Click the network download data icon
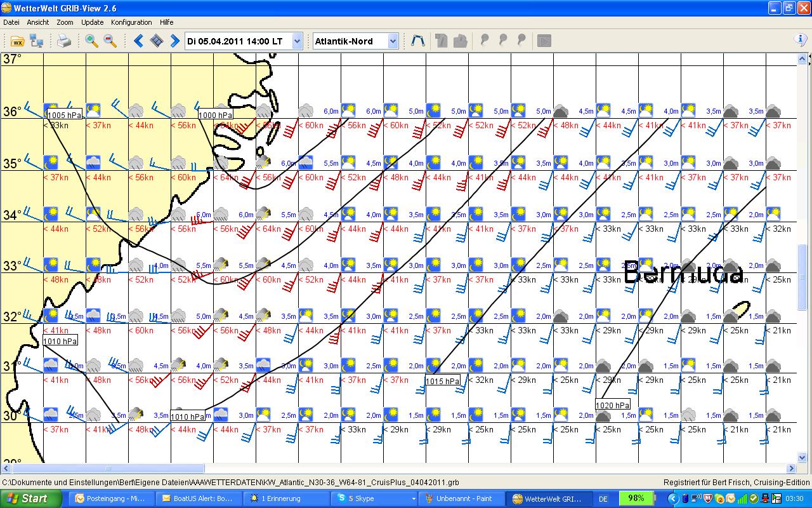Image resolution: width=812 pixels, height=508 pixels. (37, 41)
